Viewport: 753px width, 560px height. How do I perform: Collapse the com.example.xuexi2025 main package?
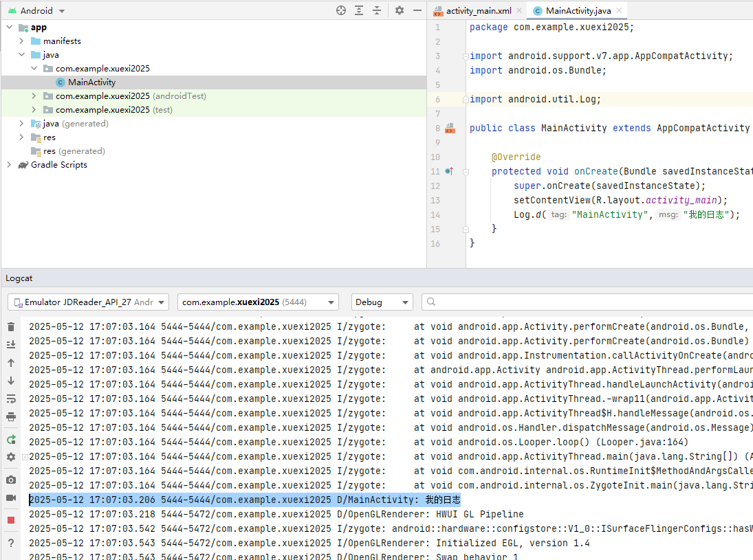point(34,69)
